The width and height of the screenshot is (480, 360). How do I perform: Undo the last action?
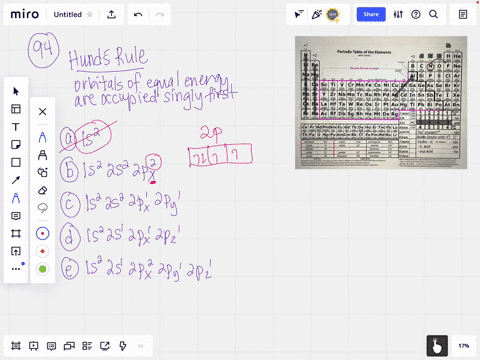138,14
